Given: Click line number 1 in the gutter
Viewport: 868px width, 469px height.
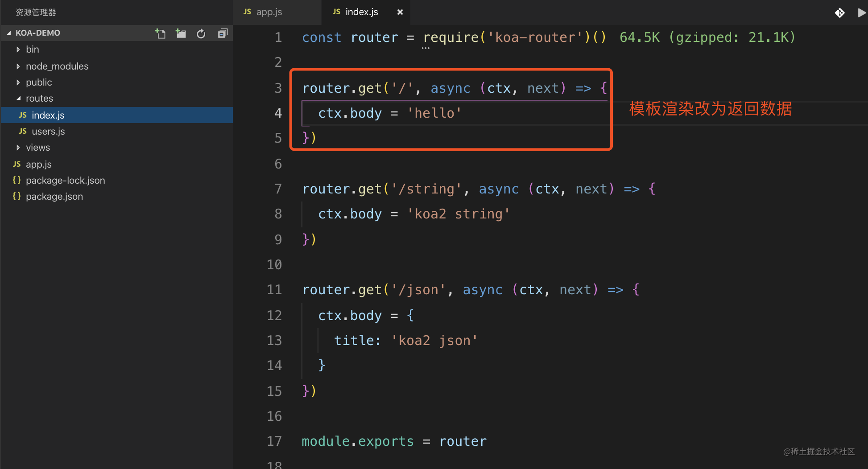Looking at the screenshot, I should (278, 37).
